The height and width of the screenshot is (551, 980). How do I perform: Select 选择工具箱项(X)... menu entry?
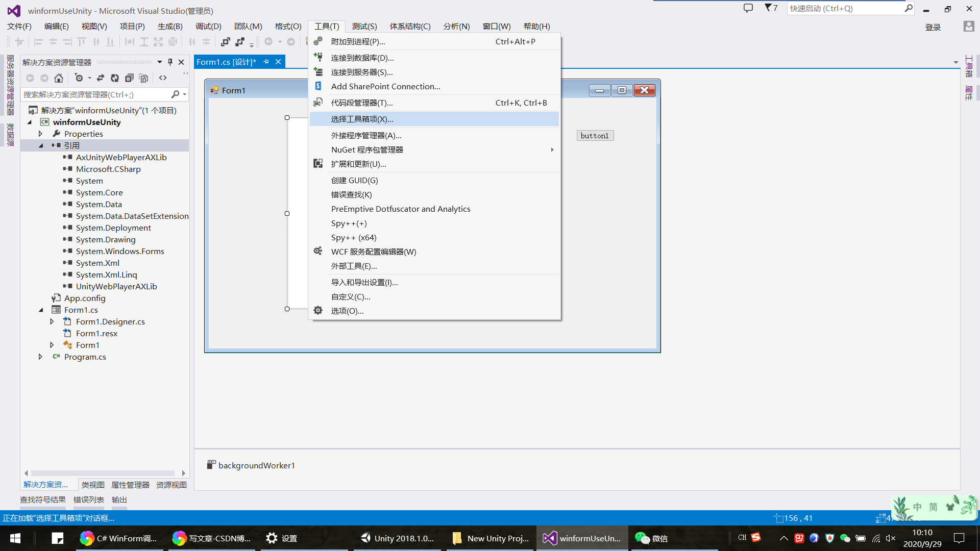pyautogui.click(x=362, y=119)
